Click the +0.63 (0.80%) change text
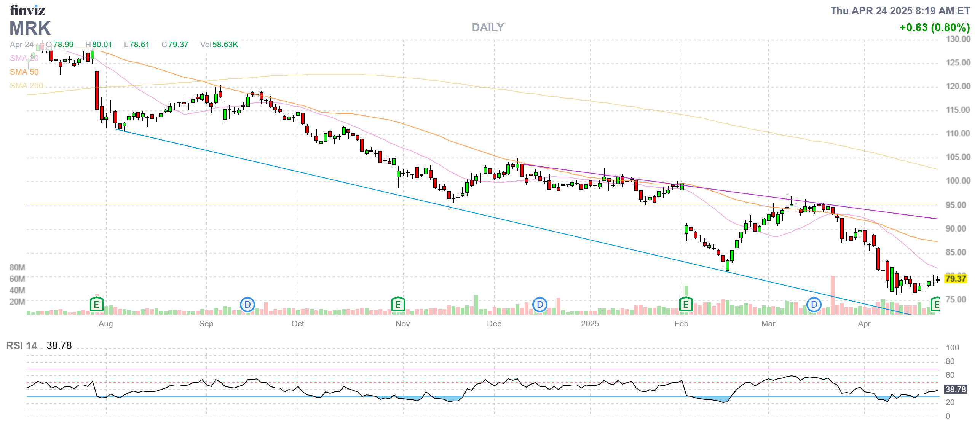The width and height of the screenshot is (980, 428). tap(935, 27)
